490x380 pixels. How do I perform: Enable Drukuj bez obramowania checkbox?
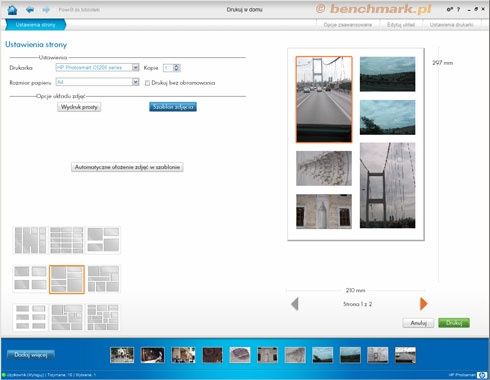pos(147,83)
